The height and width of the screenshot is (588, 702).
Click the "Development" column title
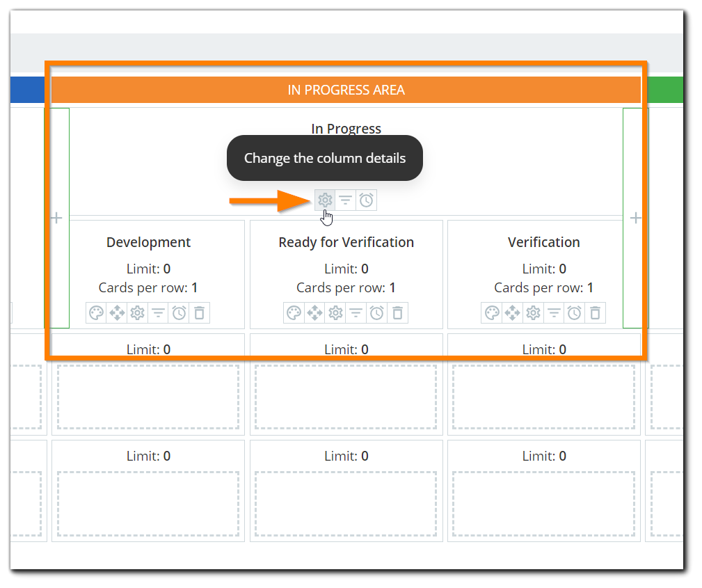click(x=149, y=242)
